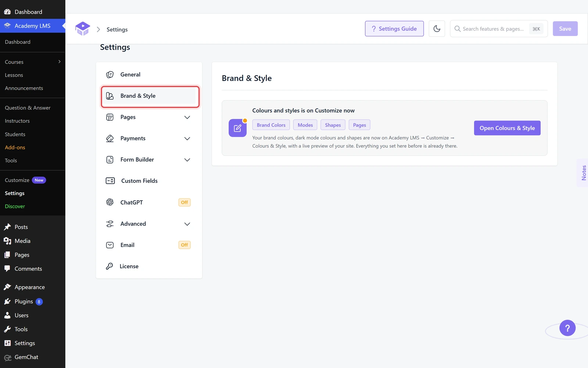Open the Courses submenu in the sidebar

coord(33,62)
